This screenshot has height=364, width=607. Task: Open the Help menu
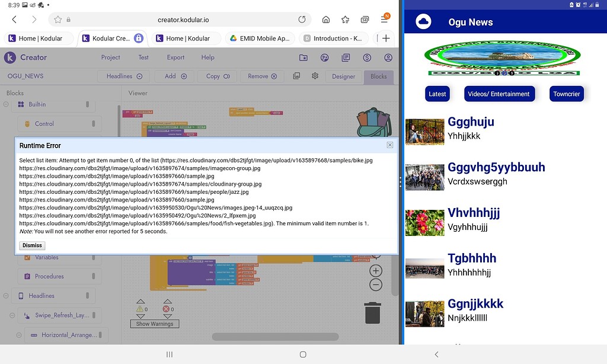coord(207,58)
